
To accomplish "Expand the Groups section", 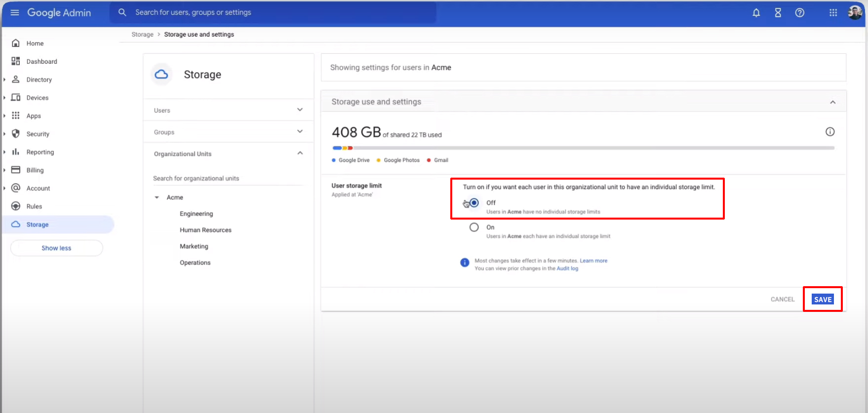I will 300,132.
